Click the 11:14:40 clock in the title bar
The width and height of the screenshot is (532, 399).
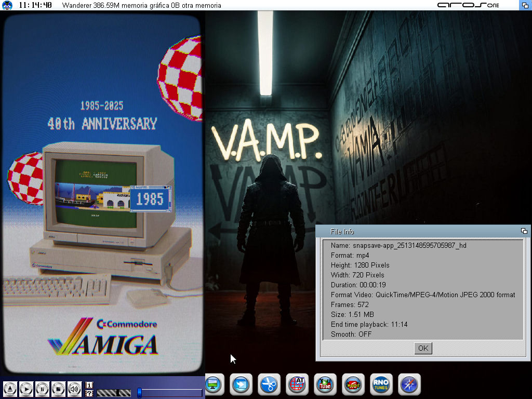(35, 5)
